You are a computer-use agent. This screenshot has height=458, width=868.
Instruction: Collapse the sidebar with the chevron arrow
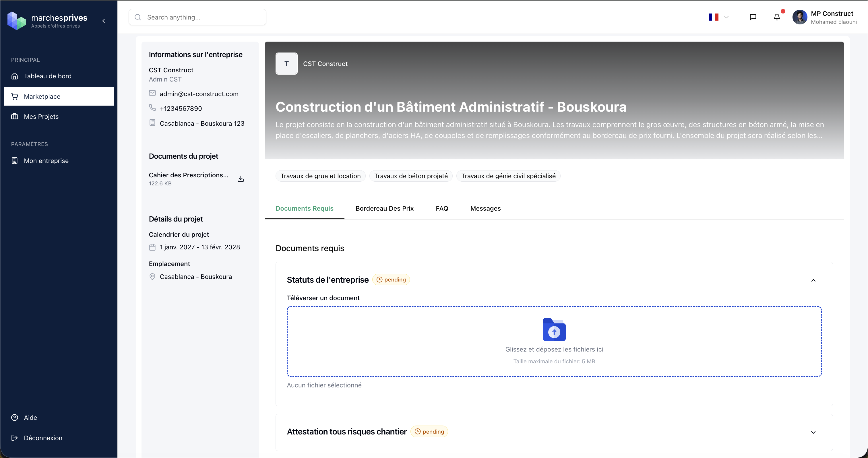[104, 21]
